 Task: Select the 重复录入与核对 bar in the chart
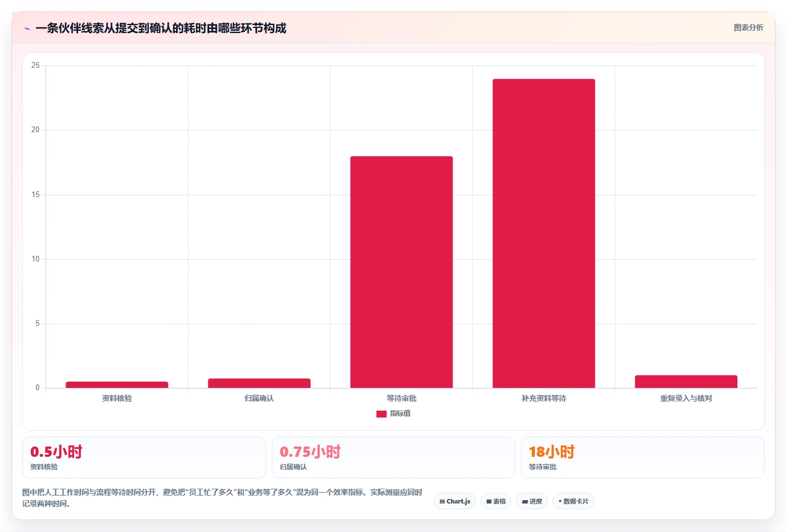coord(686,382)
